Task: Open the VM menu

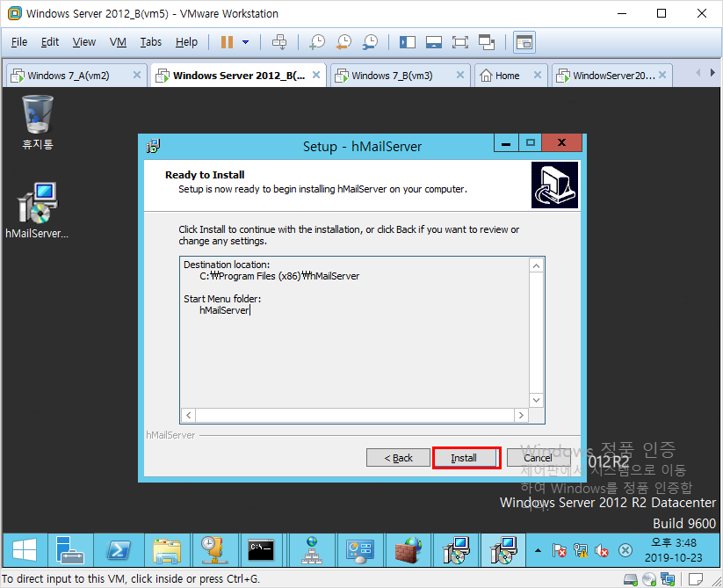Action: click(118, 42)
